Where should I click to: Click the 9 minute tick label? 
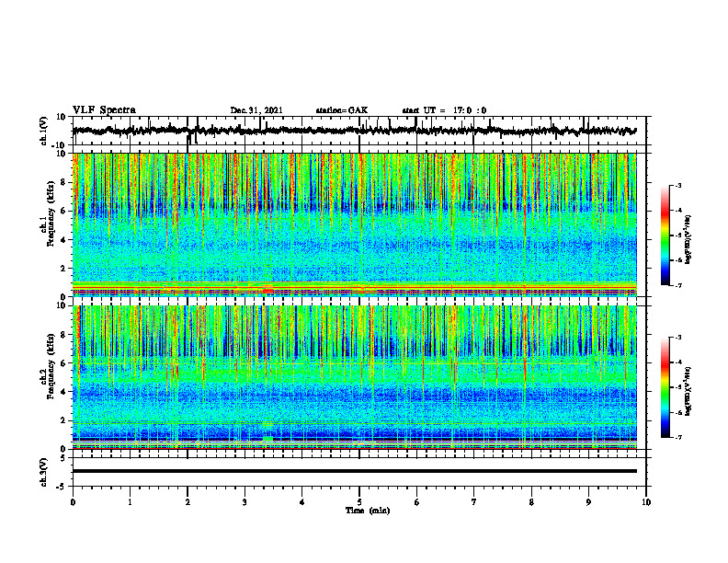tap(588, 502)
